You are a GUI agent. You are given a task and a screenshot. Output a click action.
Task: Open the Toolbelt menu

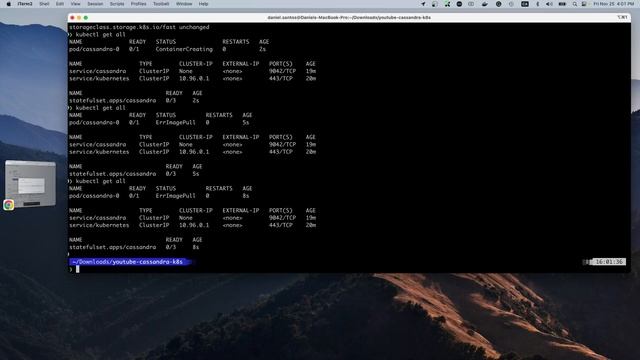pos(161,4)
